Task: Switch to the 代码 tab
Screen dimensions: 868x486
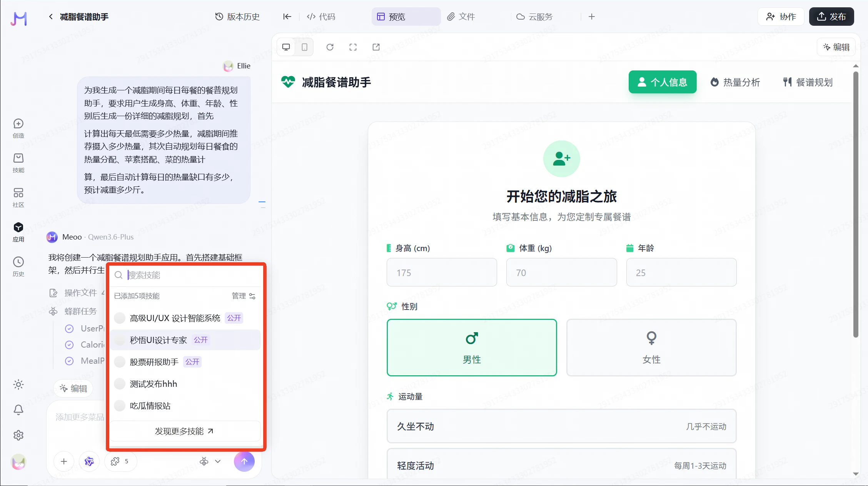Action: click(x=321, y=17)
